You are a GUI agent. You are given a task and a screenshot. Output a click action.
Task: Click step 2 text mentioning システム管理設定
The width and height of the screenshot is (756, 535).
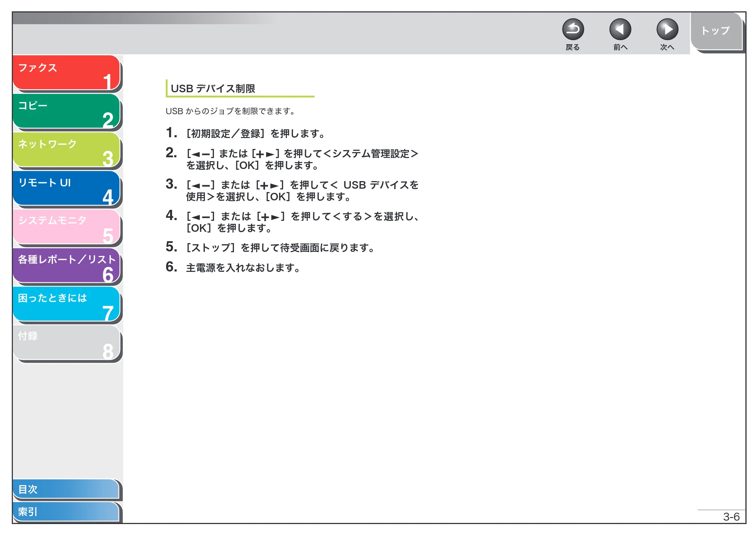(x=302, y=159)
